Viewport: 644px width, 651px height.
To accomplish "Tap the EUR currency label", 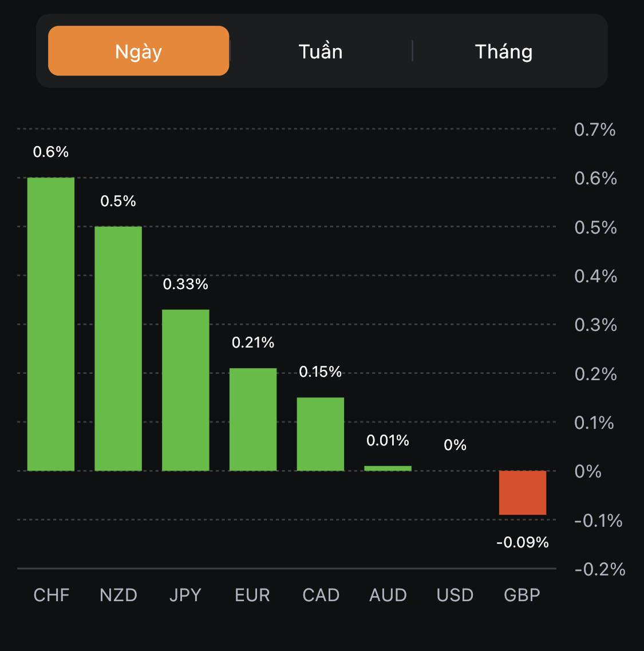I will click(252, 595).
